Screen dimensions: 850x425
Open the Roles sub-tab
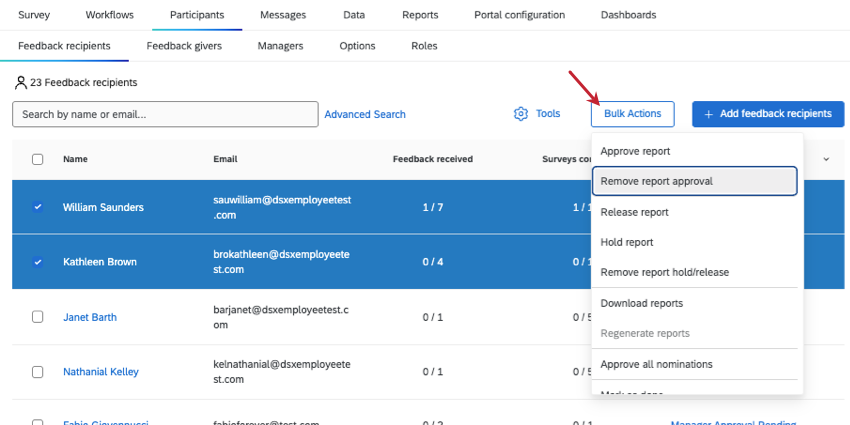pos(424,46)
